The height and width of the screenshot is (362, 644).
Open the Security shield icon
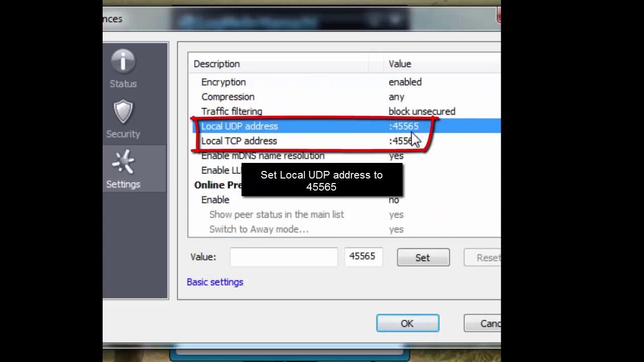click(x=123, y=111)
